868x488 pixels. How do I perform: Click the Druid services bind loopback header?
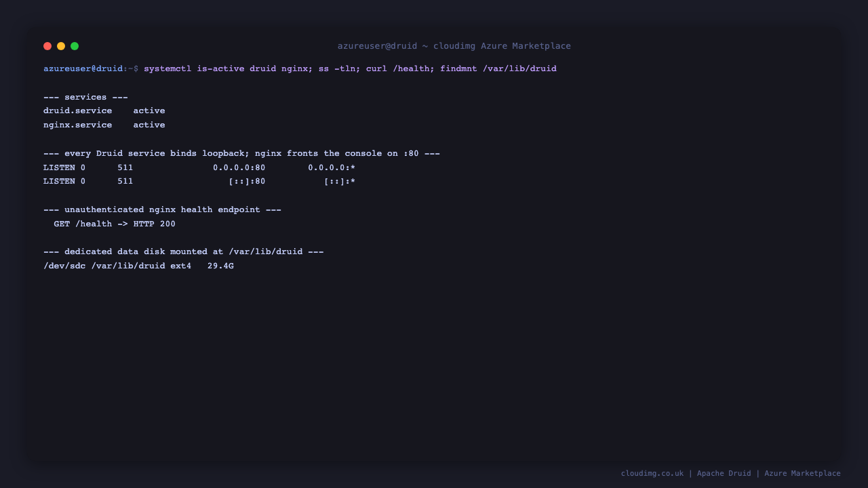click(x=241, y=153)
